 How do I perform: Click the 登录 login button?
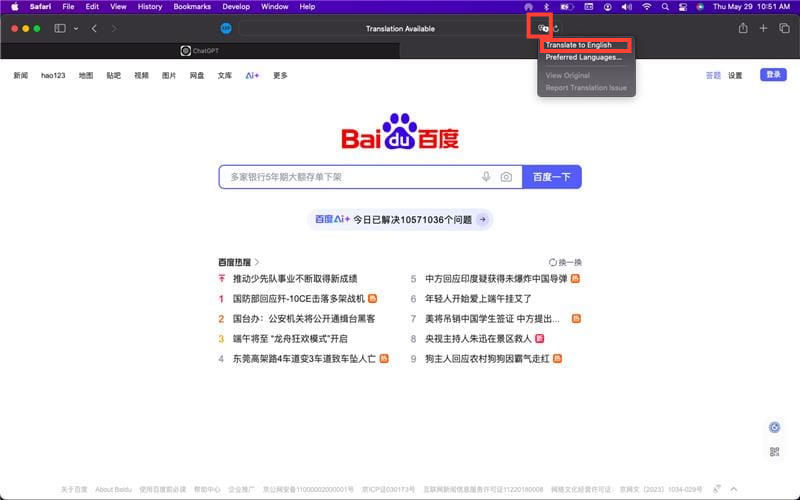pos(773,75)
